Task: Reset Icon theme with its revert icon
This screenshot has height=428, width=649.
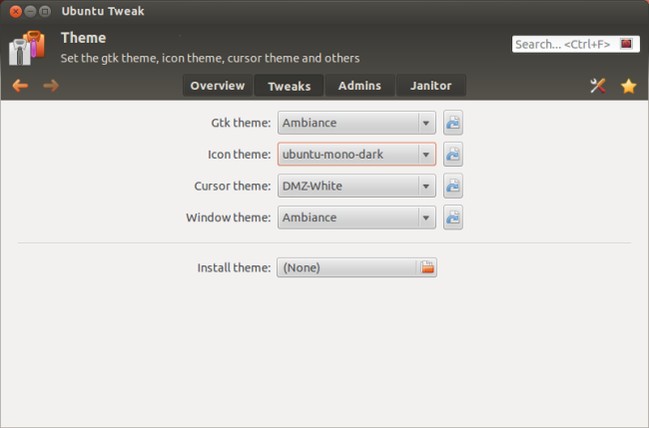Action: click(x=453, y=154)
